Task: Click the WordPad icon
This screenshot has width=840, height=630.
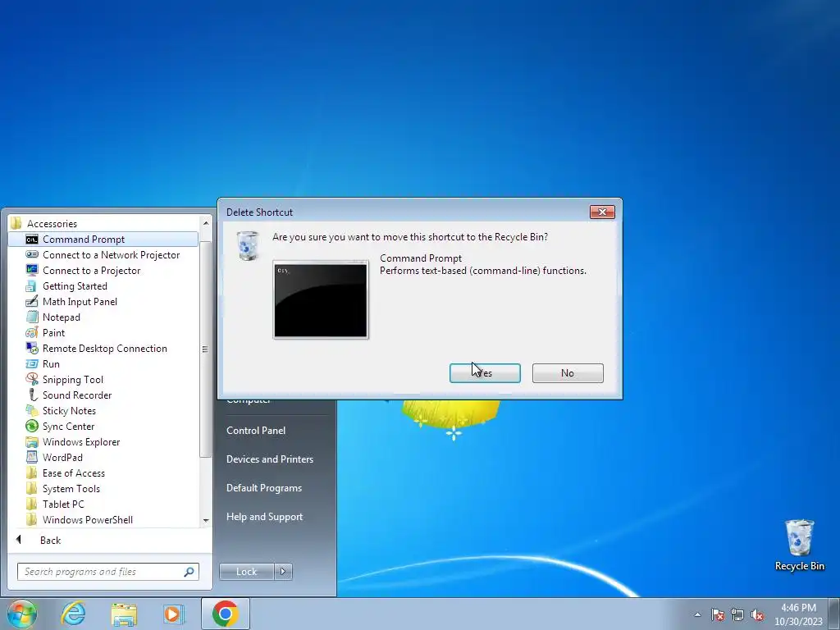Action: point(32,458)
